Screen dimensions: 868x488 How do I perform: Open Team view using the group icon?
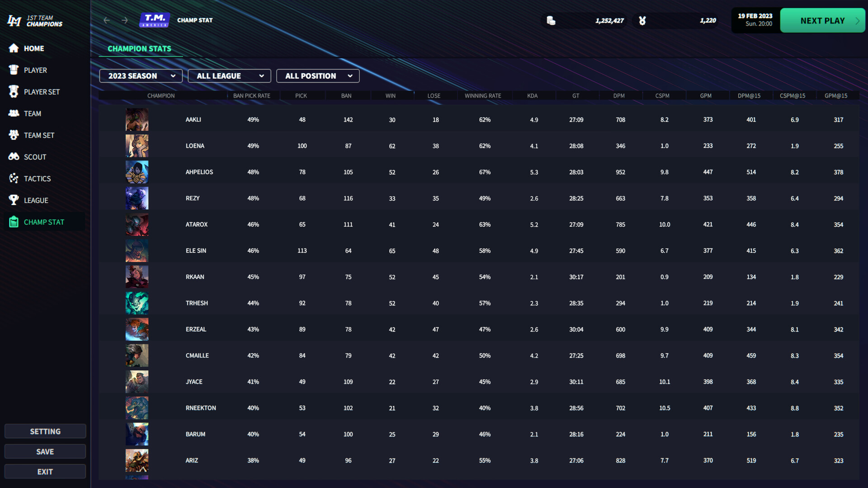pos(14,113)
